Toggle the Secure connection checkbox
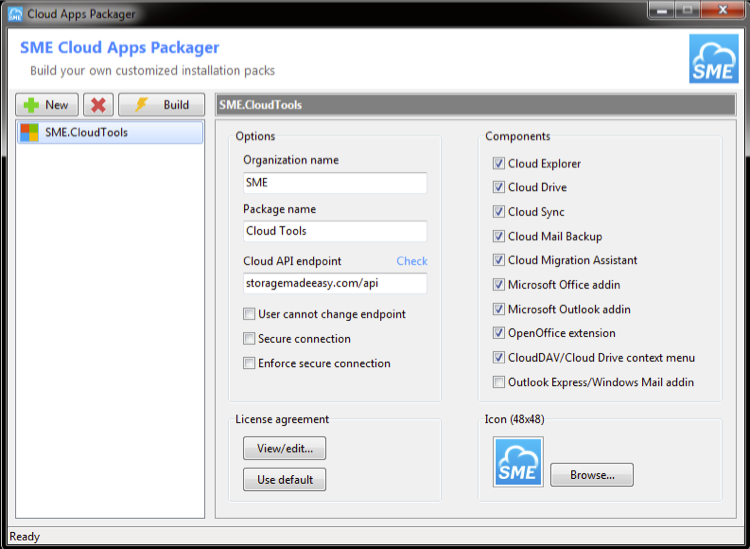Viewport: 750px width, 549px height. point(249,339)
